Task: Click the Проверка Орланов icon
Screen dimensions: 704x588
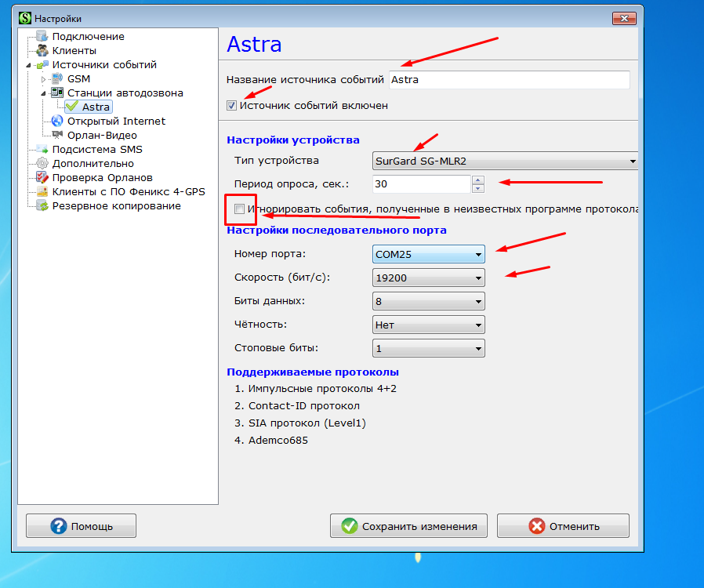Action: (x=42, y=177)
